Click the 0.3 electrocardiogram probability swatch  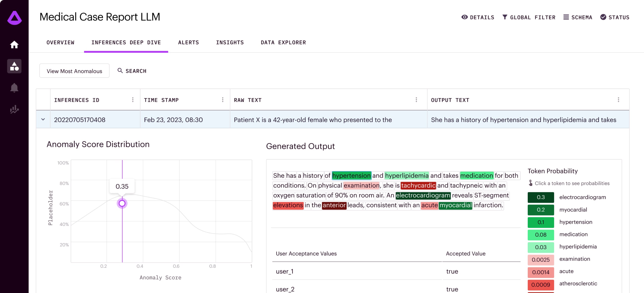pos(540,197)
